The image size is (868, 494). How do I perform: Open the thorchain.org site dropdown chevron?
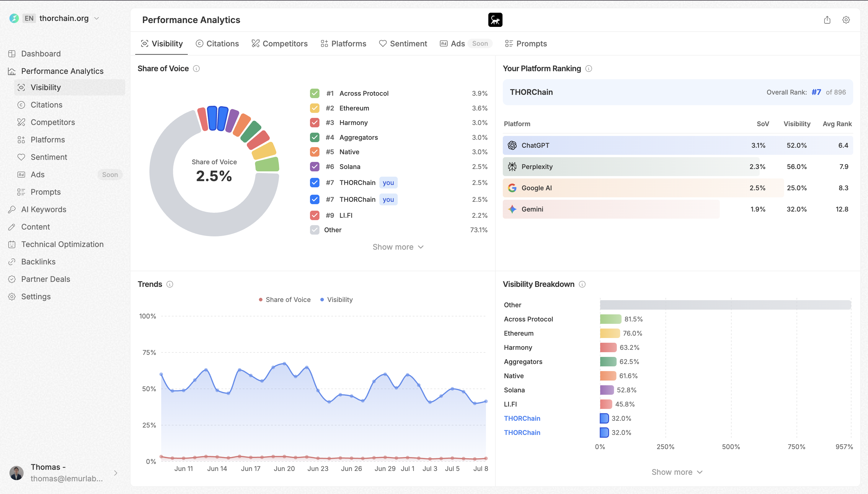click(x=97, y=18)
